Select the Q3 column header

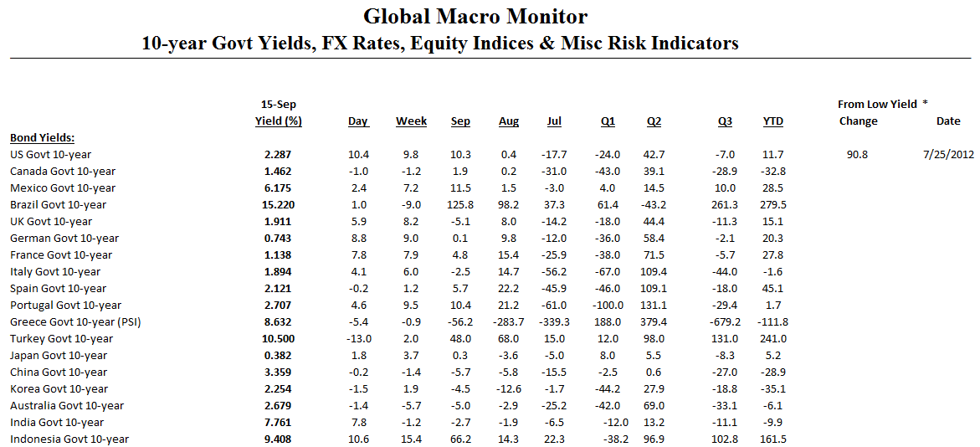click(725, 121)
